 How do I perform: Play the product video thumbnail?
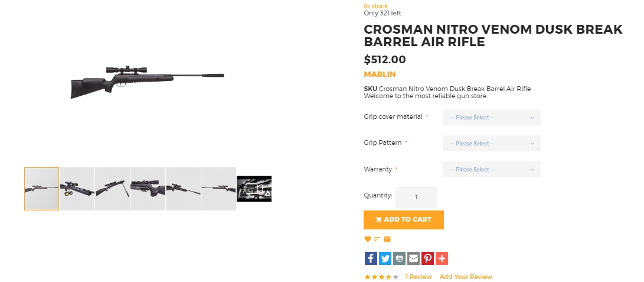(254, 189)
